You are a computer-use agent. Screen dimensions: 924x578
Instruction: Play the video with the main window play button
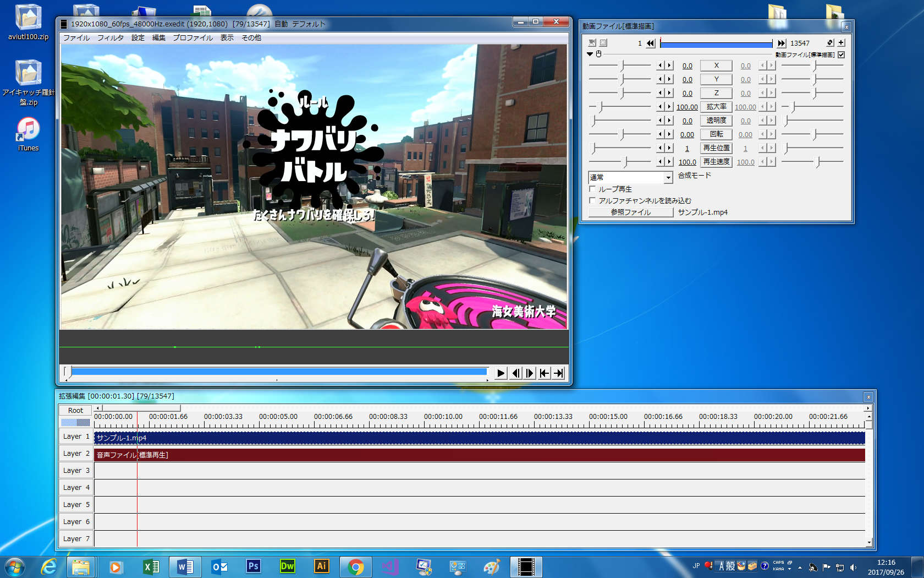(501, 373)
